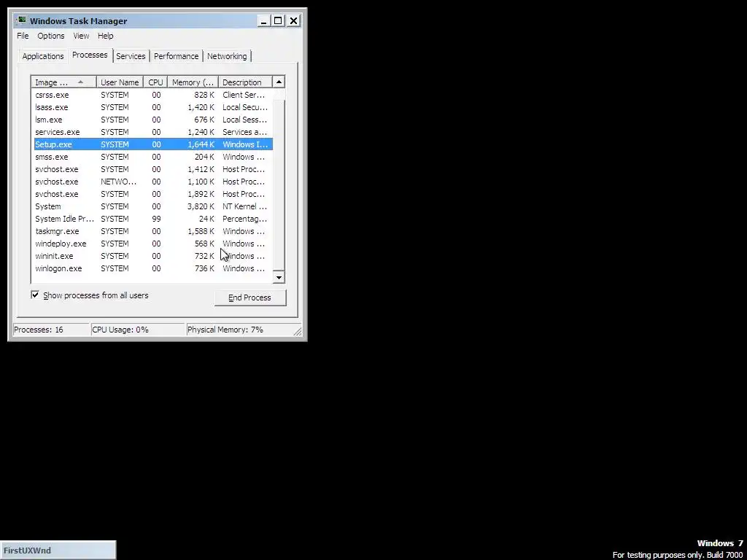Open the Help menu

tap(105, 36)
